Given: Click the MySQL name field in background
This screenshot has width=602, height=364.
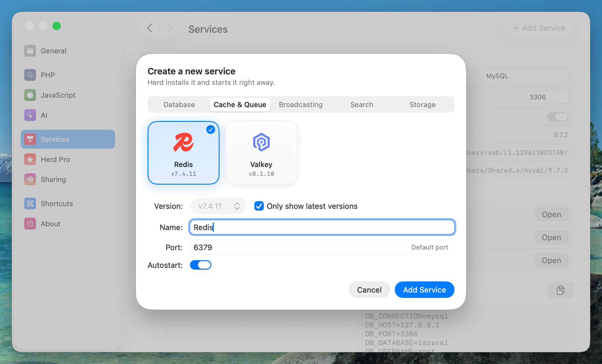Looking at the screenshot, I should [525, 76].
